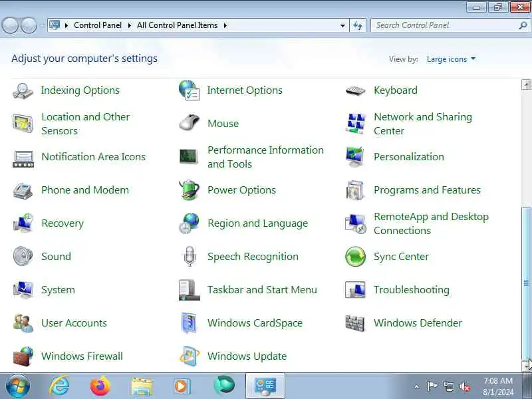The height and width of the screenshot is (399, 532).
Task: Click the Back navigation button
Action: 10,25
